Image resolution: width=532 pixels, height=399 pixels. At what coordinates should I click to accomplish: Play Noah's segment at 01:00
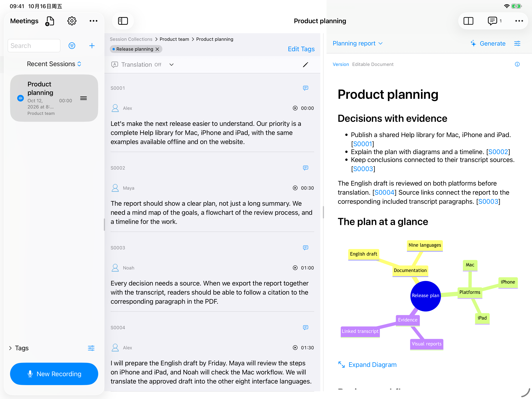coord(295,268)
